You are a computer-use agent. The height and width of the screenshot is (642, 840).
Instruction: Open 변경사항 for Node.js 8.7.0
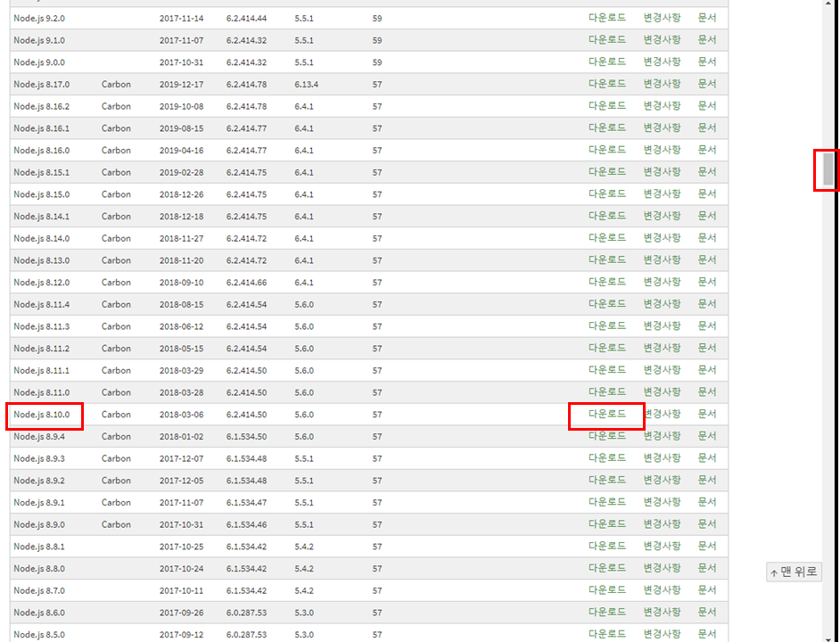click(x=663, y=589)
